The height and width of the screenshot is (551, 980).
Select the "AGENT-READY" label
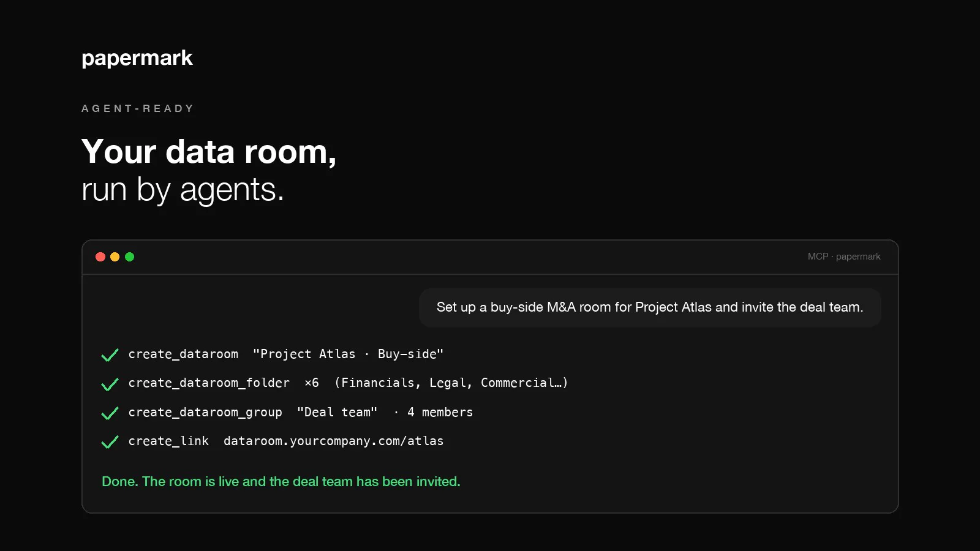pyautogui.click(x=138, y=108)
